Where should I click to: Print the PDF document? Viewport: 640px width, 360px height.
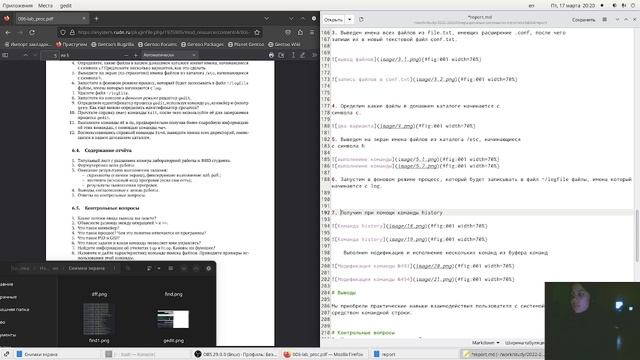click(x=271, y=55)
